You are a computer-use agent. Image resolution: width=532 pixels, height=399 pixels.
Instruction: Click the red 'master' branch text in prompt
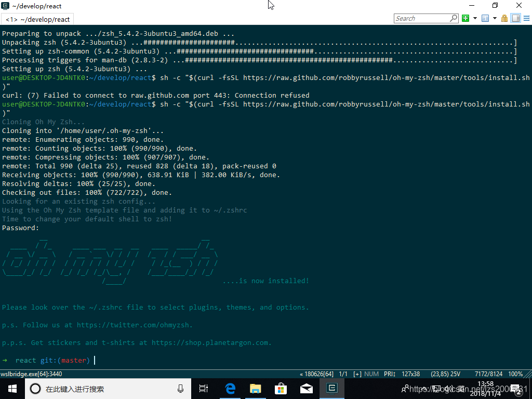(x=74, y=361)
